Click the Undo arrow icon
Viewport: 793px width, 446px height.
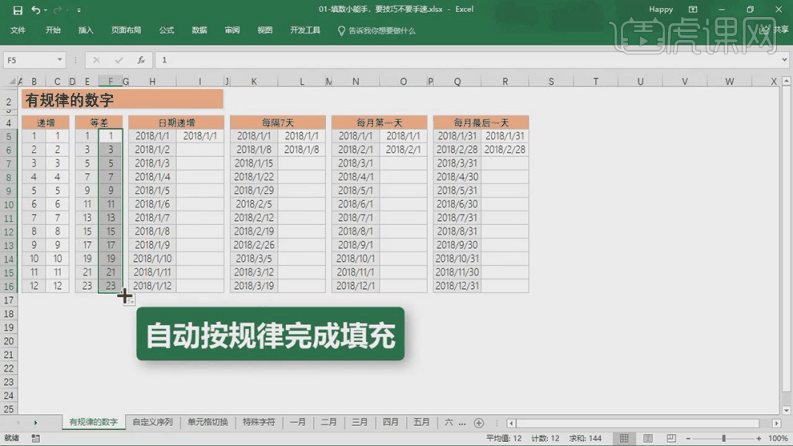pyautogui.click(x=35, y=10)
